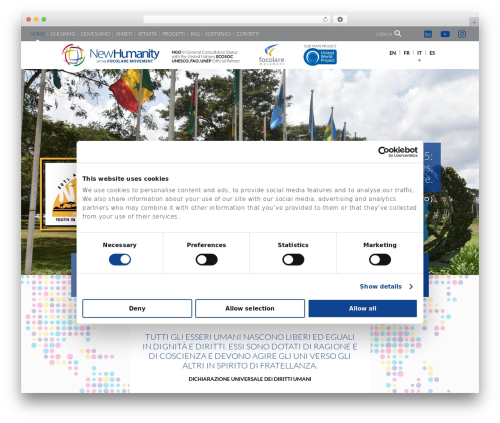Reload the page using refresh icon
This screenshot has height=423, width=500.
click(x=325, y=20)
